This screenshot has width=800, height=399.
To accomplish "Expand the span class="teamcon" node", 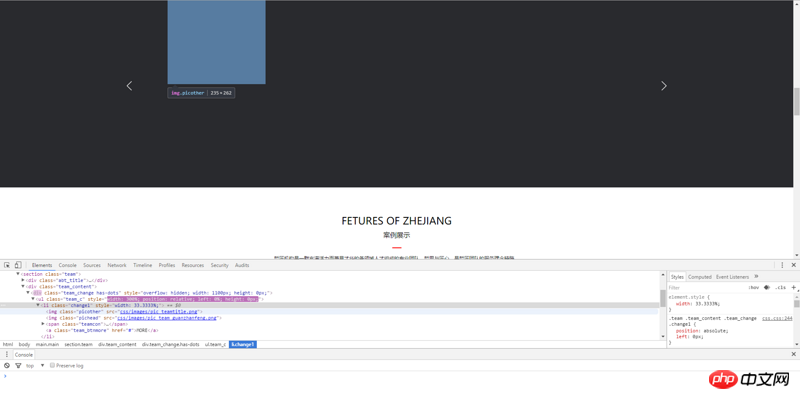I will pos(43,323).
